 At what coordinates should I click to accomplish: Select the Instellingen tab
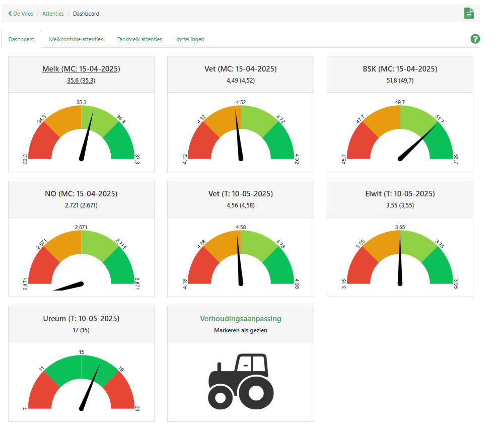(190, 39)
